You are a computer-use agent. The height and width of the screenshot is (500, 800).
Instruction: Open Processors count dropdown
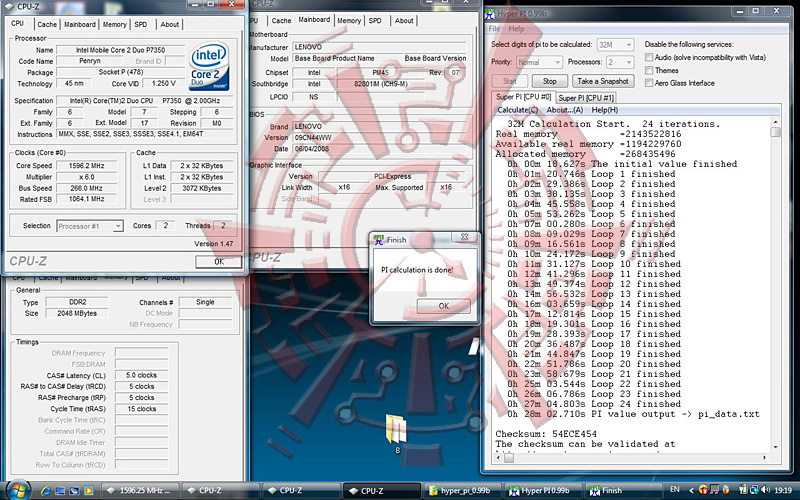tap(620, 62)
